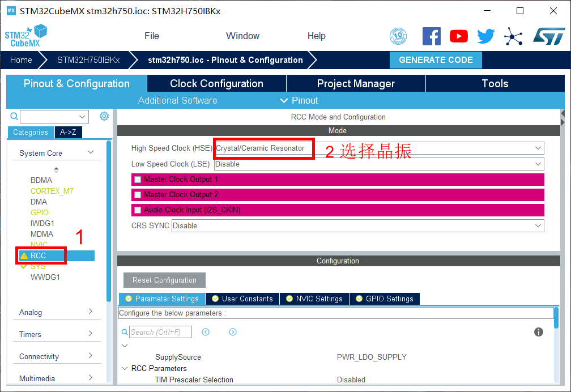Click the ST logo icon
The width and height of the screenshot is (571, 392).
coord(548,36)
